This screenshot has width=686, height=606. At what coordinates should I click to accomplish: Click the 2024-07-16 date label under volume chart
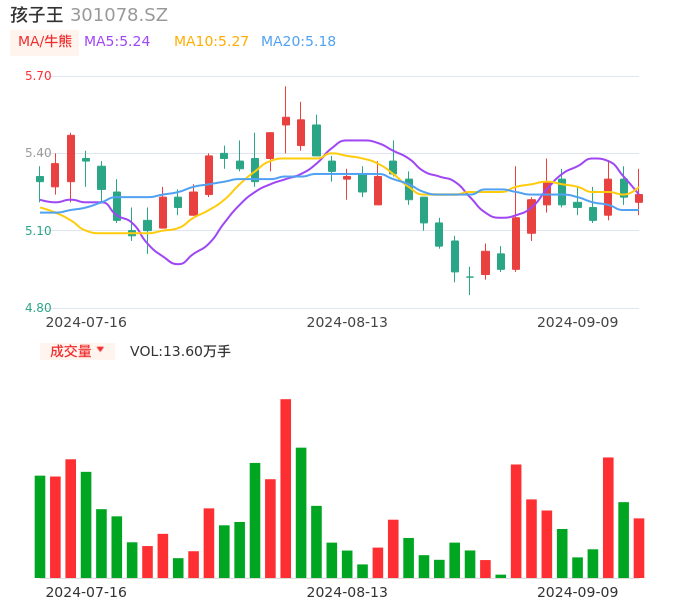pyautogui.click(x=86, y=592)
